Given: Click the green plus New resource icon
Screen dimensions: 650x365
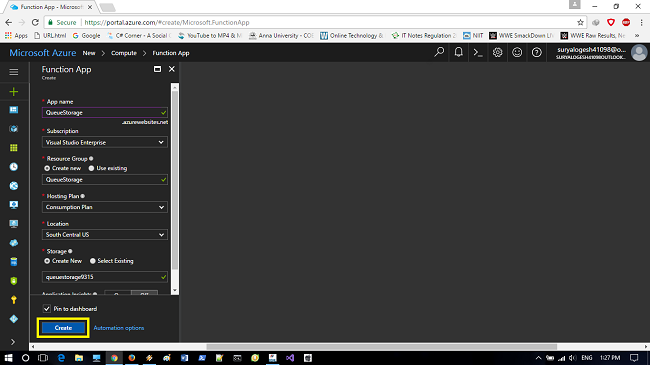Looking at the screenshot, I should [x=14, y=92].
